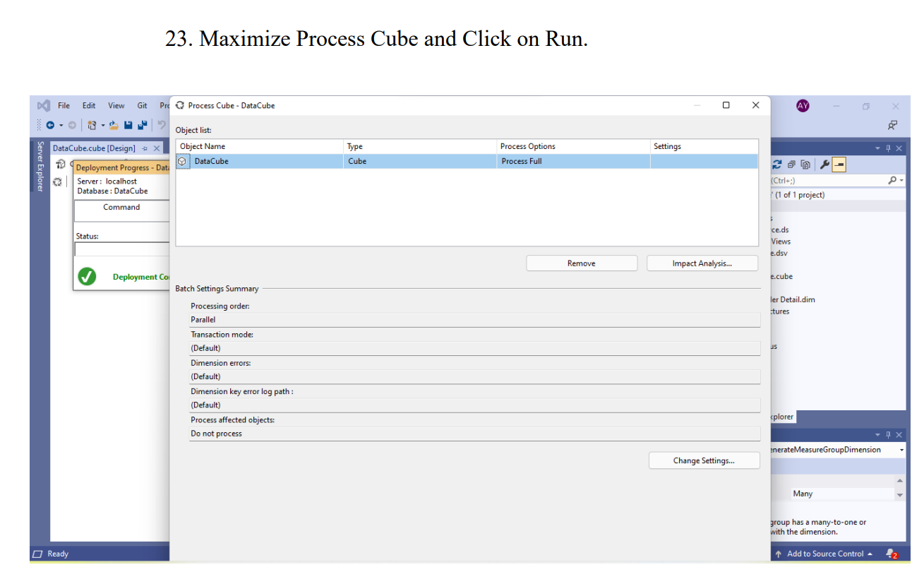
Task: Pin the Properties panel
Action: pyautogui.click(x=889, y=434)
